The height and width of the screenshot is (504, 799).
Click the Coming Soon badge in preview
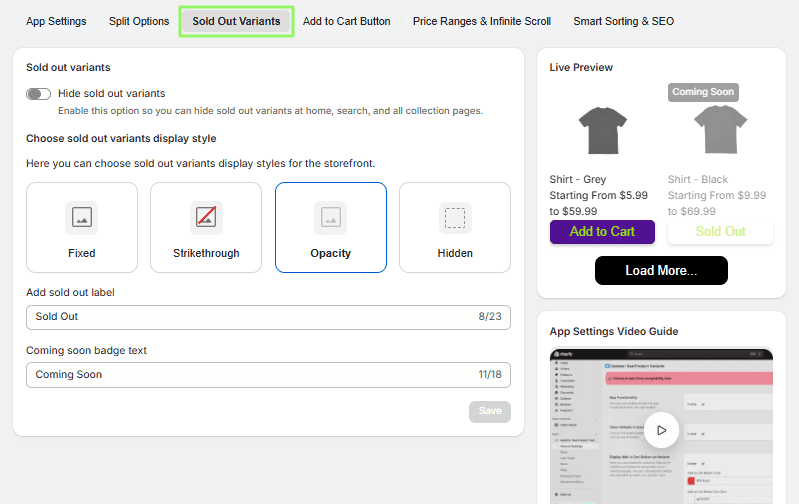703,92
